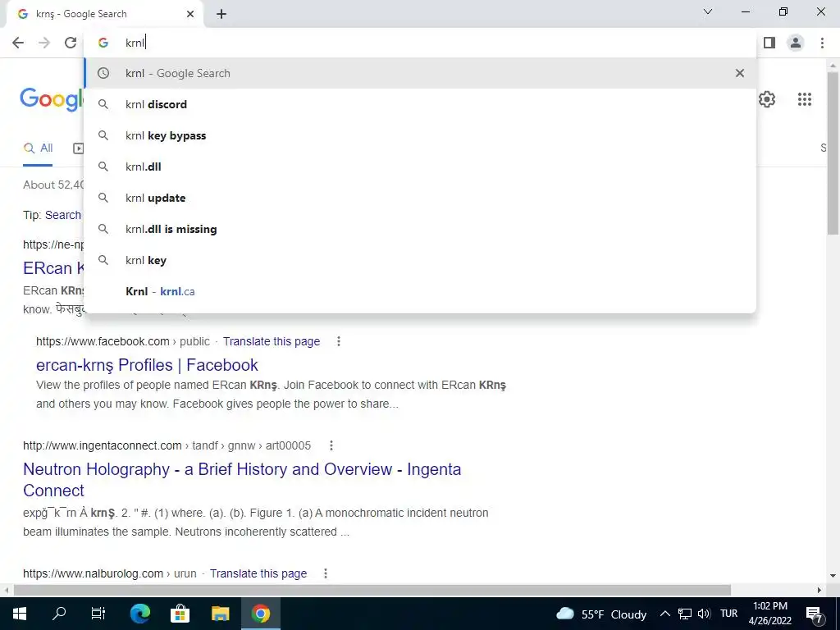This screenshot has height=630, width=840.
Task: Click the Chrome taskbar icon
Action: 260,614
